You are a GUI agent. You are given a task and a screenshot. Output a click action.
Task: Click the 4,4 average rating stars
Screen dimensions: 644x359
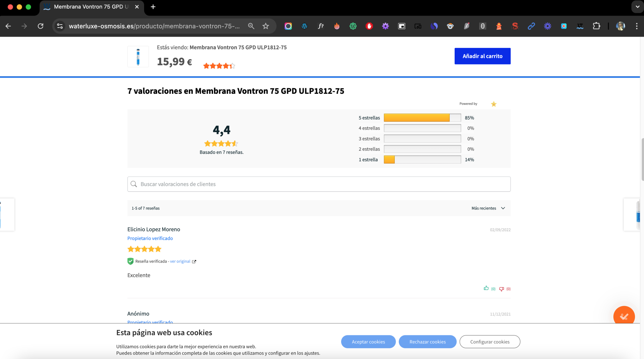coord(221,144)
